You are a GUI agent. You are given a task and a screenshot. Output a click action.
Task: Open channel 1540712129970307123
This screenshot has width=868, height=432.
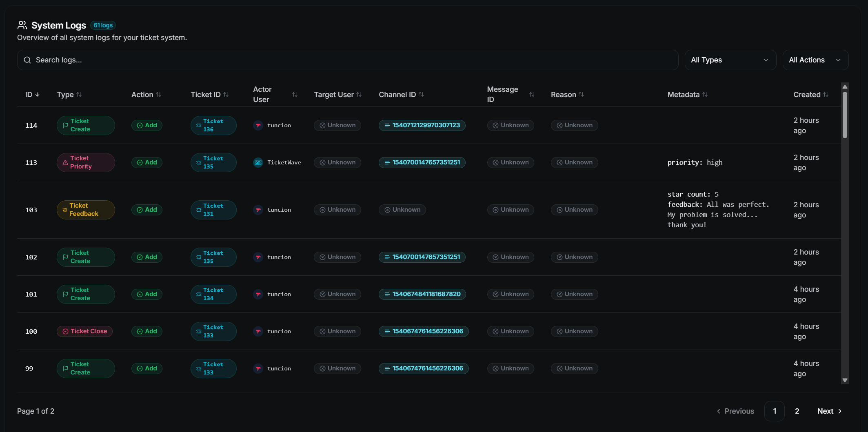pyautogui.click(x=422, y=125)
